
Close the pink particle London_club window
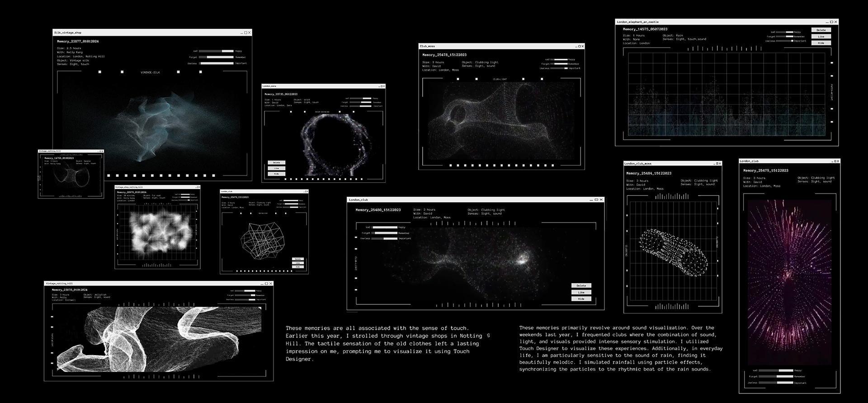click(839, 161)
